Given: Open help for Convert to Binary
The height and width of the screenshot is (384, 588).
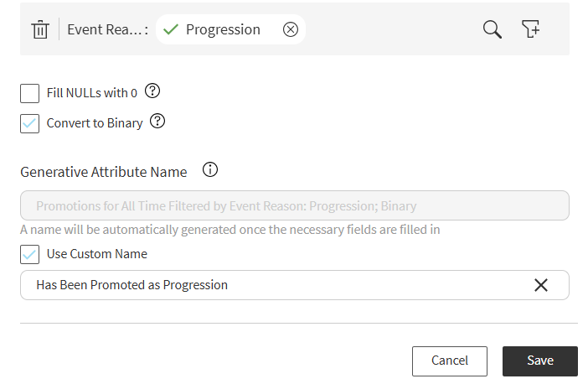Looking at the screenshot, I should tap(157, 122).
